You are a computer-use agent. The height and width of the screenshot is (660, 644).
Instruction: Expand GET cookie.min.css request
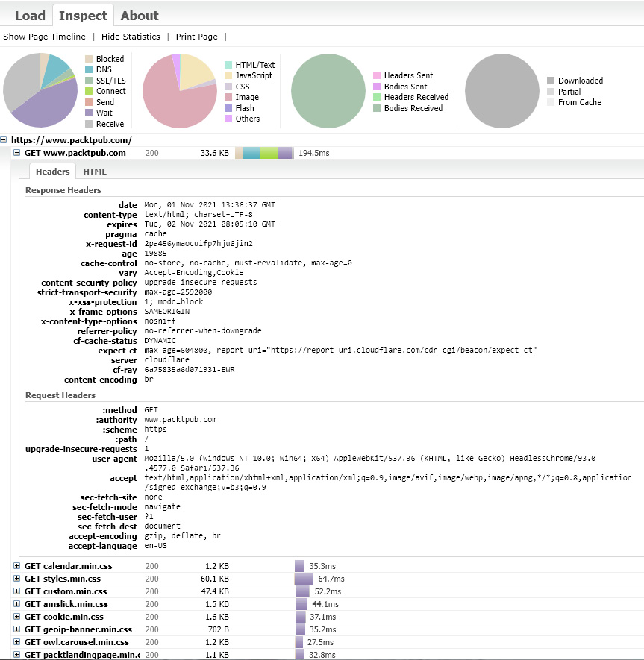click(17, 616)
